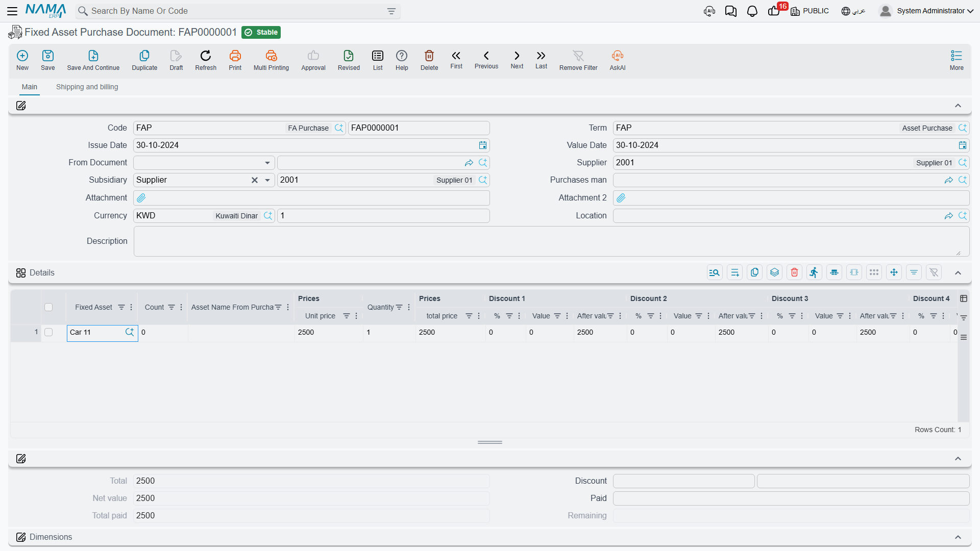Collapse the header section chevron
The width and height of the screenshot is (980, 551).
pyautogui.click(x=958, y=106)
